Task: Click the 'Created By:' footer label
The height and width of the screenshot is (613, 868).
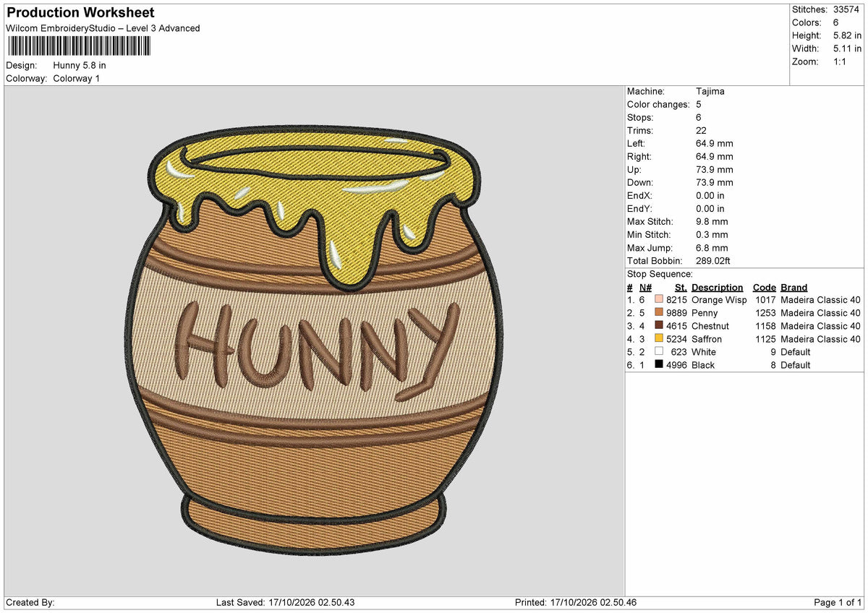Action: click(x=30, y=602)
